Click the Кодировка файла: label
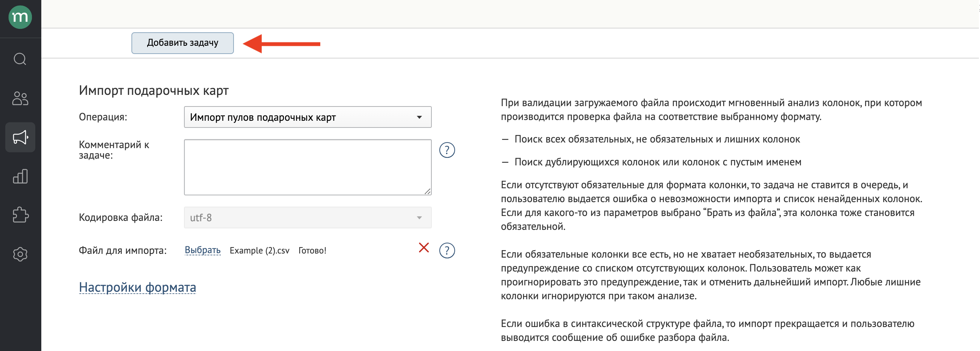The image size is (980, 351). (121, 217)
